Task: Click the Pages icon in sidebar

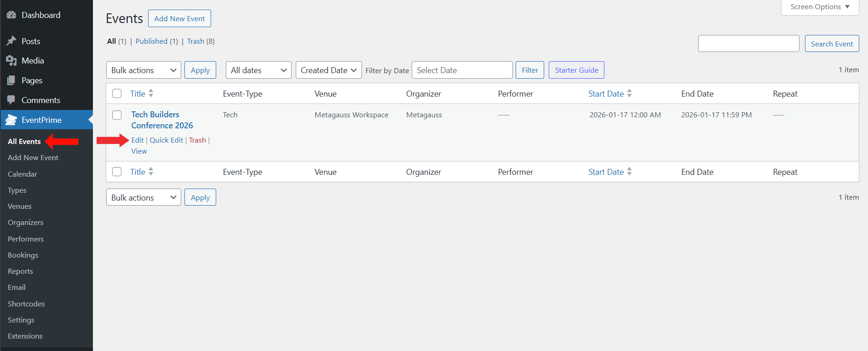Action: (11, 81)
